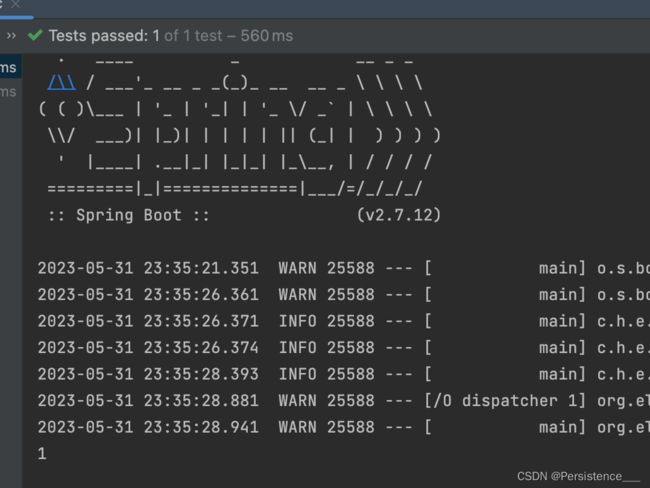Click the Tests passed status text
The height and width of the screenshot is (488, 650).
(x=104, y=36)
